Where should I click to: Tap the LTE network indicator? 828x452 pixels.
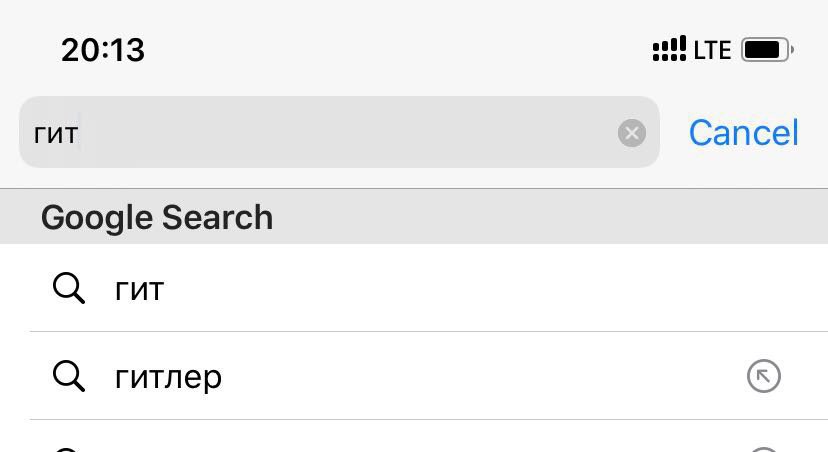click(712, 50)
